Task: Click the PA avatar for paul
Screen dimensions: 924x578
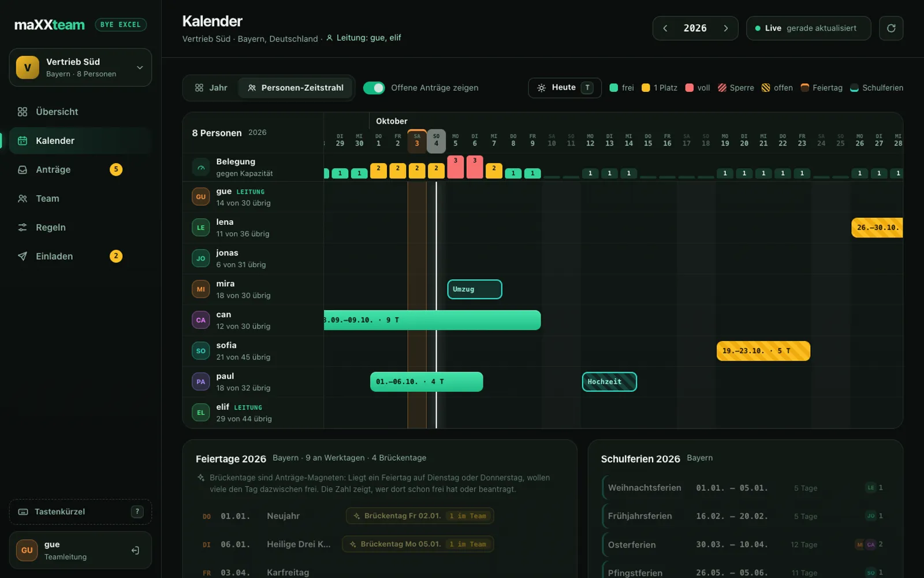Action: [201, 381]
